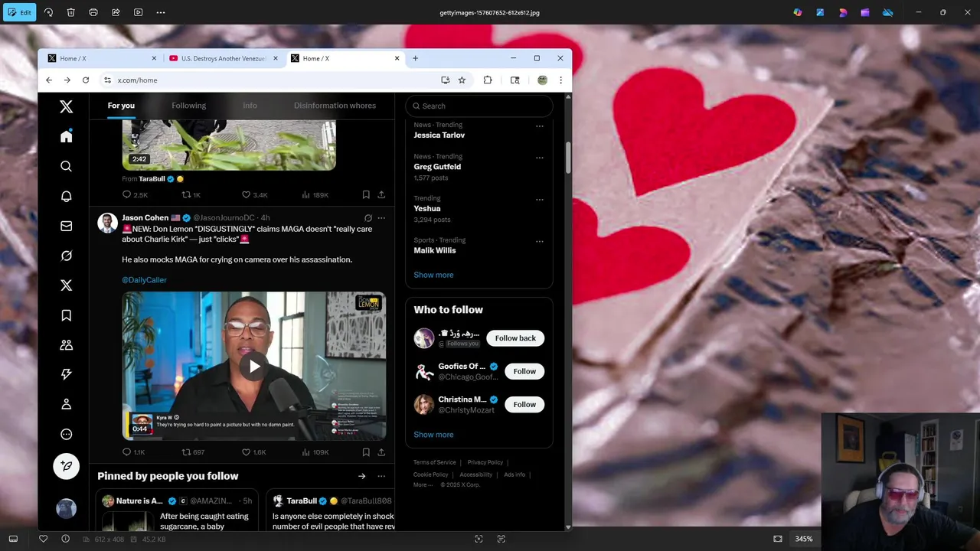Viewport: 980px width, 551px height.
Task: Reply to Jason Cohen's post (1.1K)
Action: coord(133,452)
